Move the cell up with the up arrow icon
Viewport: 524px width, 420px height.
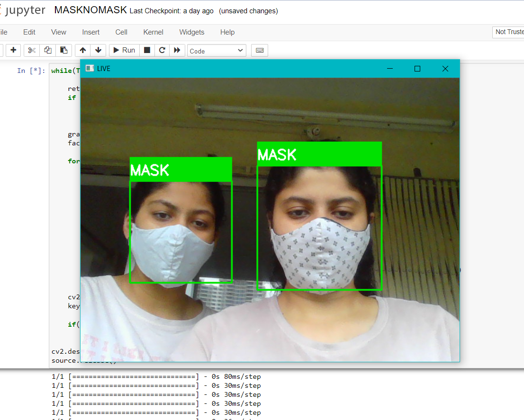point(82,50)
